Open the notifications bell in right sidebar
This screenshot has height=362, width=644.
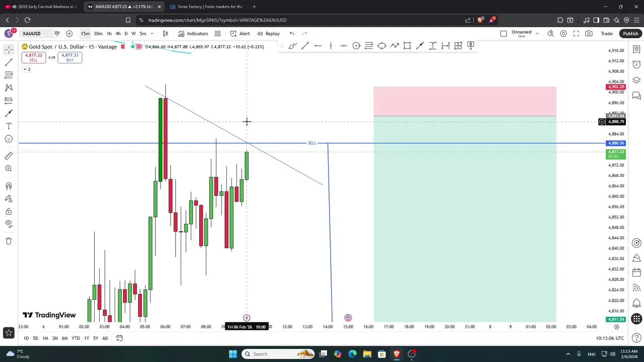click(636, 304)
